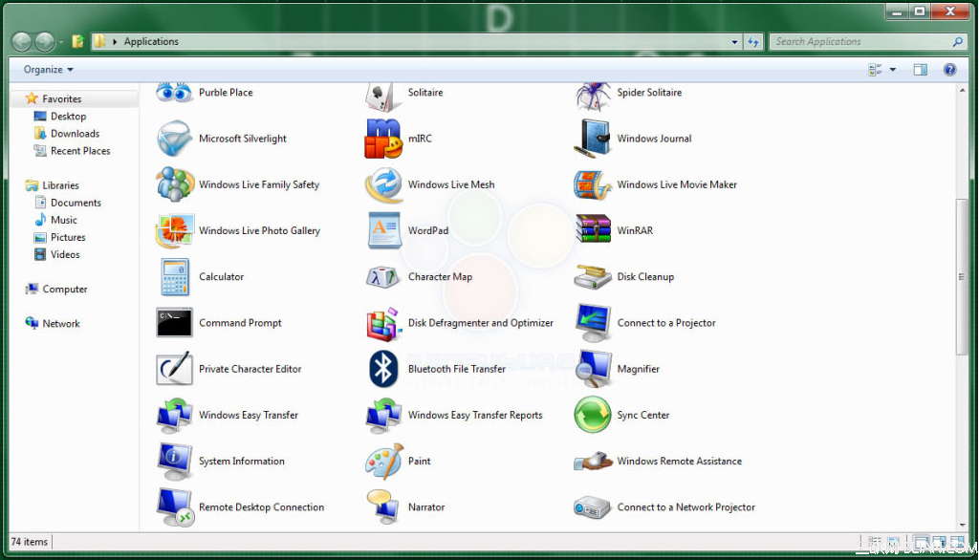Screen dimensions: 979x560
Task: Open the address bar history dropdown
Action: tap(733, 41)
